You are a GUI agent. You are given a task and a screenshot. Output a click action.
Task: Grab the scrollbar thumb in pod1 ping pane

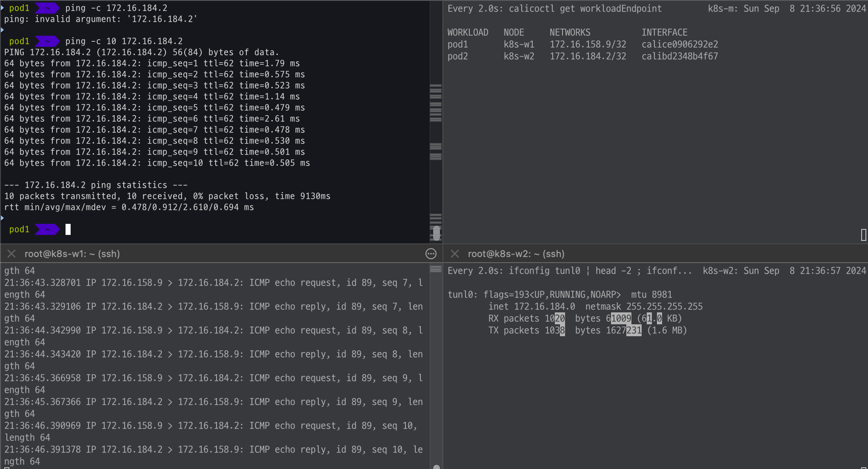click(436, 233)
